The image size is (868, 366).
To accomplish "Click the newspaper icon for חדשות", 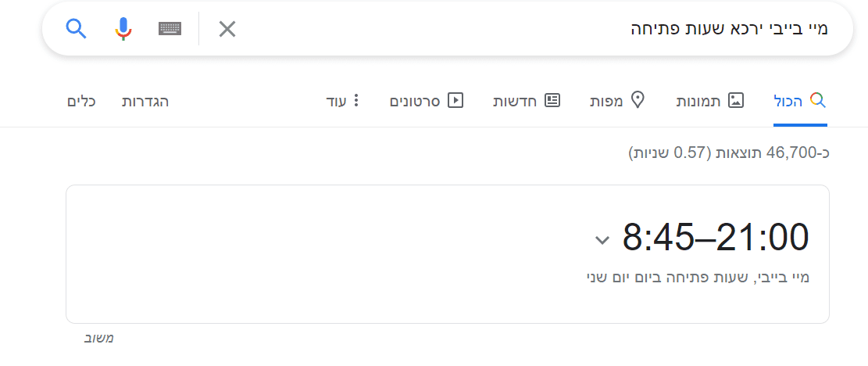I will click(x=552, y=101).
